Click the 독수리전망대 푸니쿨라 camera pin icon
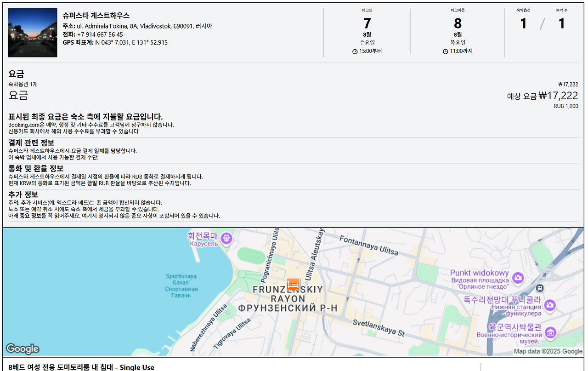This screenshot has height=371, width=588. pos(550,305)
